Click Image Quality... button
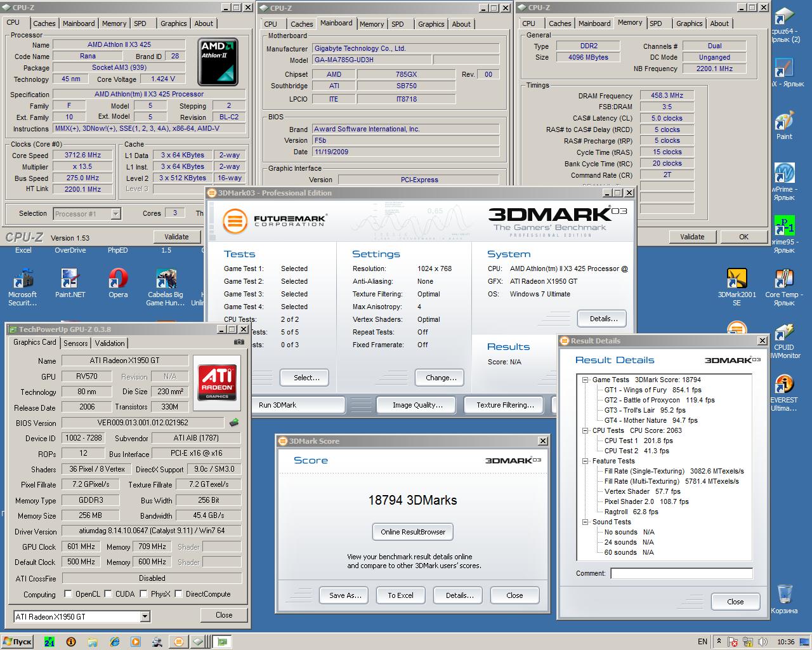The height and width of the screenshot is (650, 812). pos(417,405)
